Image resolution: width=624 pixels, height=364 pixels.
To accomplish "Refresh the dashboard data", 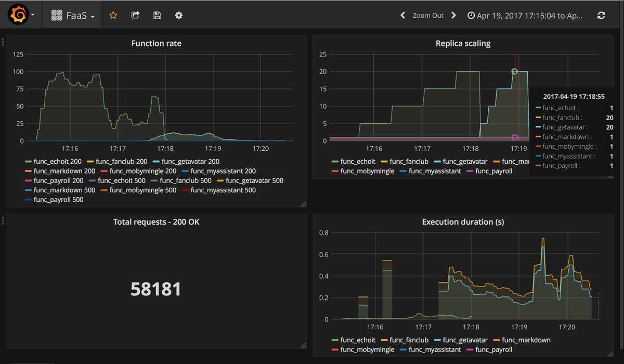I will [601, 15].
